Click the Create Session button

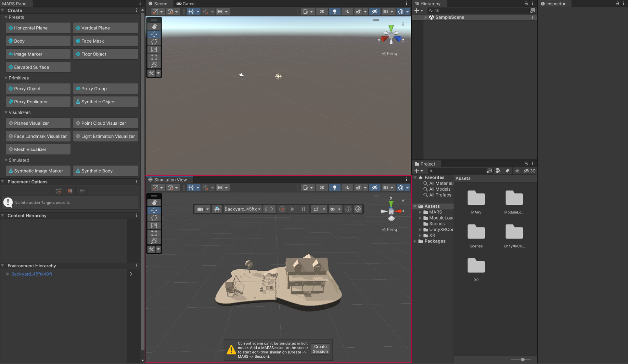point(320,349)
